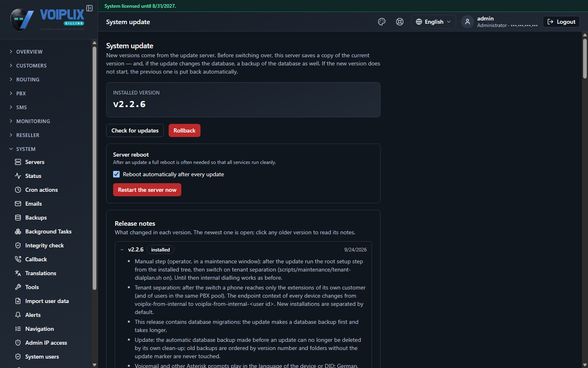
Task: Click the Tools wrench icon
Action: (x=18, y=287)
